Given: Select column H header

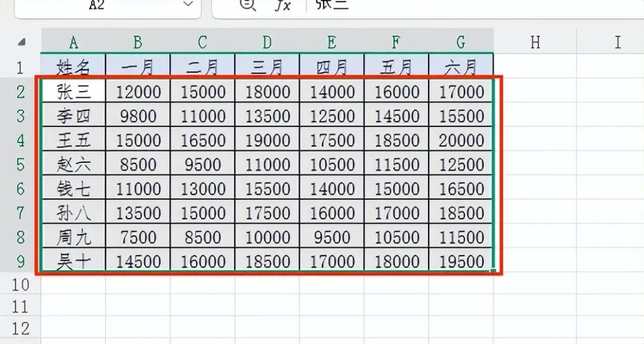Looking at the screenshot, I should [535, 42].
